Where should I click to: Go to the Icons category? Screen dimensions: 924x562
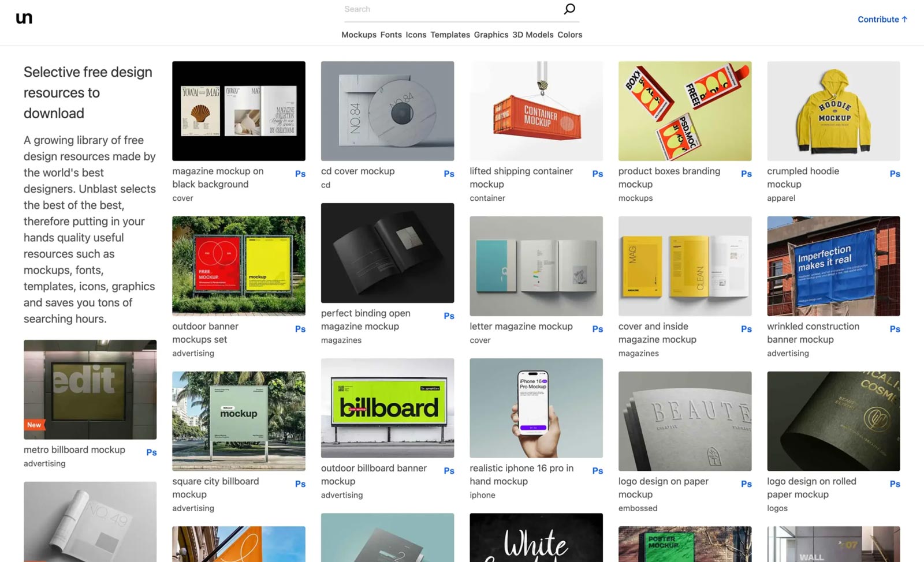coord(416,35)
